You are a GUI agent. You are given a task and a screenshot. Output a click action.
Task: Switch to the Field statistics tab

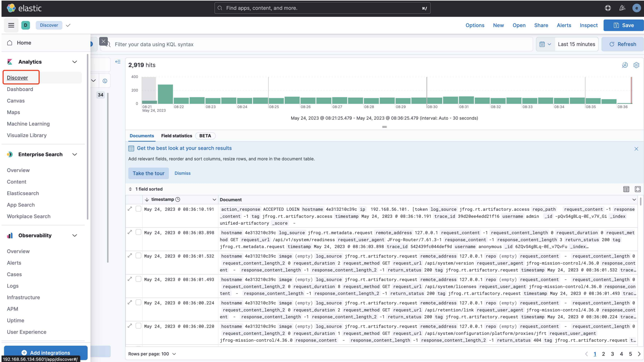(177, 136)
